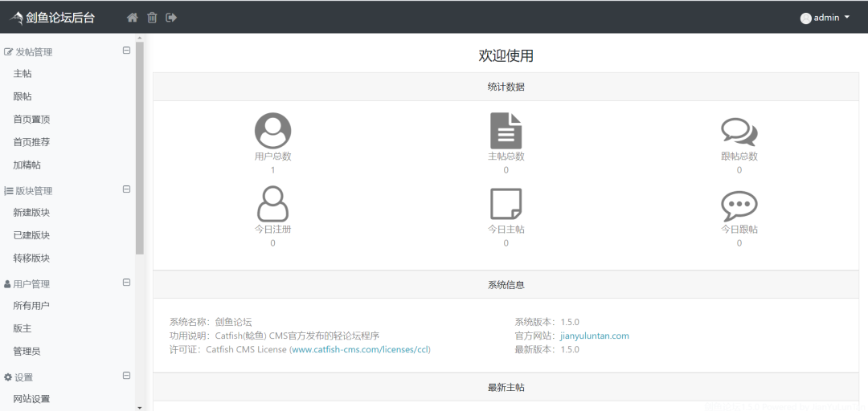The width and height of the screenshot is (868, 411).
Task: Click the 最新主帖 panel header
Action: click(x=506, y=387)
